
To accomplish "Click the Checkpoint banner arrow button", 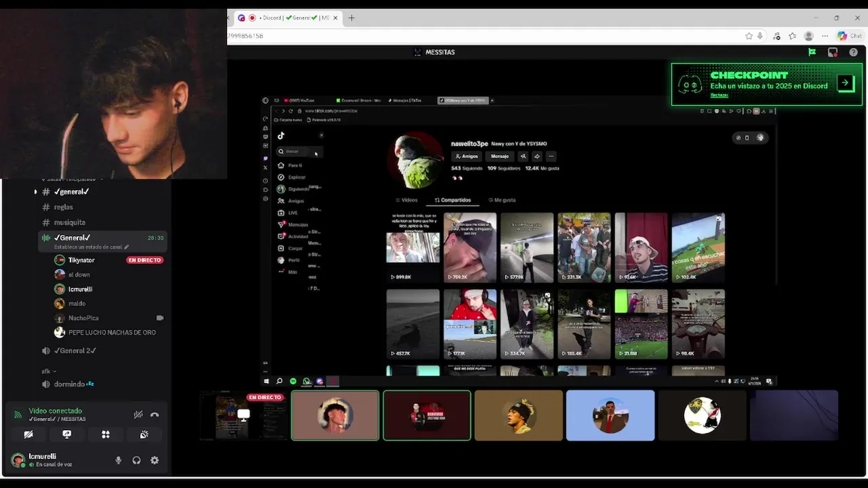I will pos(845,83).
